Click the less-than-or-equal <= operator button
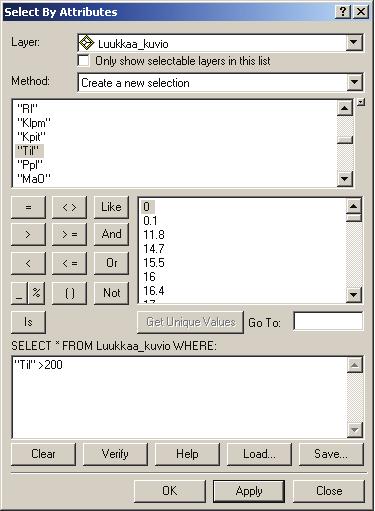375x511 pixels. point(70,263)
